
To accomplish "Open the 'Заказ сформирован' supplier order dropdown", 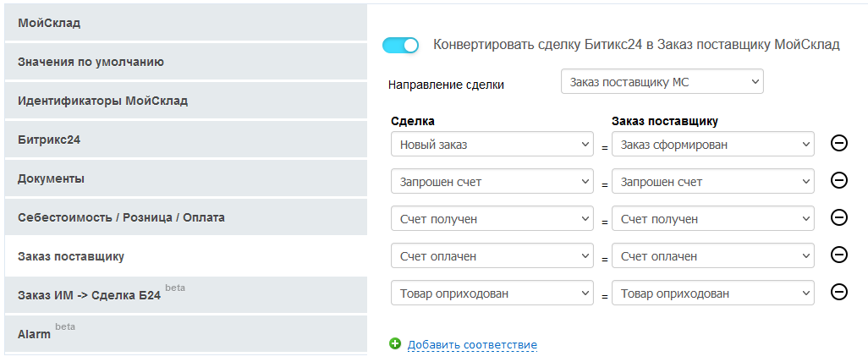I will [x=712, y=145].
